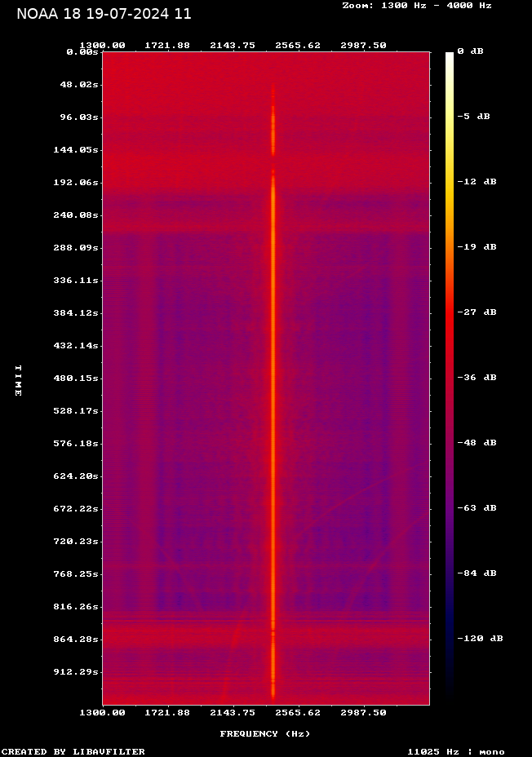Click the NOAA 18 19-07-2024 title text
The height and width of the screenshot is (757, 532).
pos(104,14)
